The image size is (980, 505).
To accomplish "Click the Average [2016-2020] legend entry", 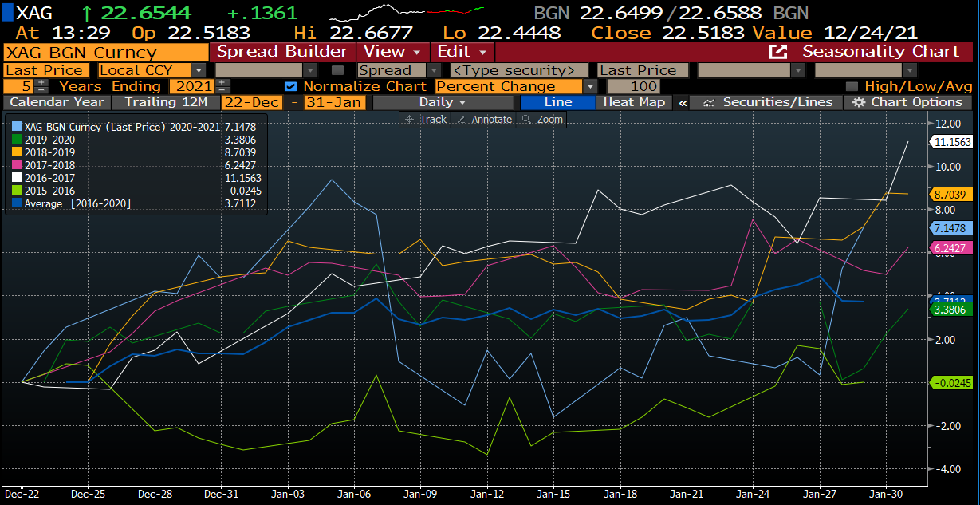I will pos(78,203).
